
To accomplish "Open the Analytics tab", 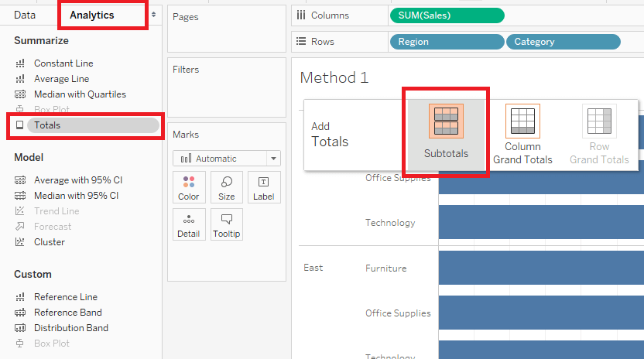I will (x=92, y=15).
